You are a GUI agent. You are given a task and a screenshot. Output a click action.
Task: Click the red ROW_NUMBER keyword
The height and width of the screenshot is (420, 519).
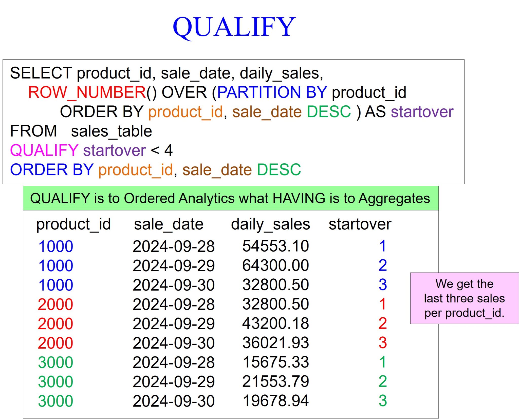[87, 92]
